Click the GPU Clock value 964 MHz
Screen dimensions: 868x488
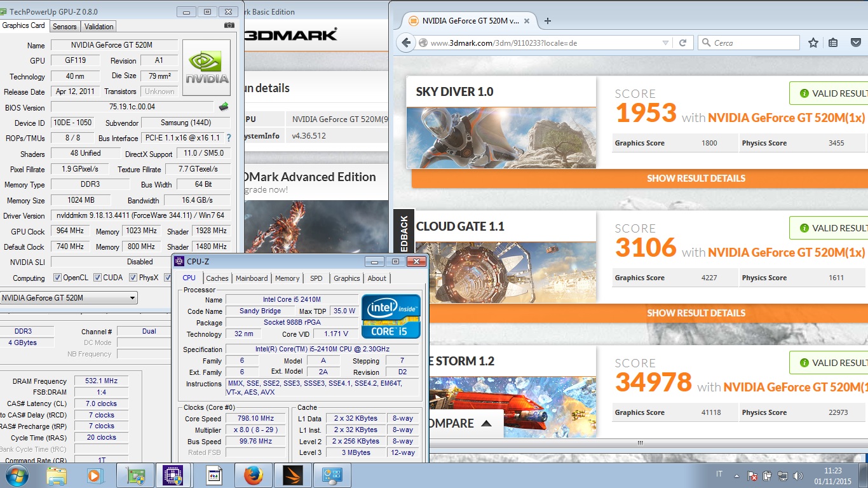69,231
